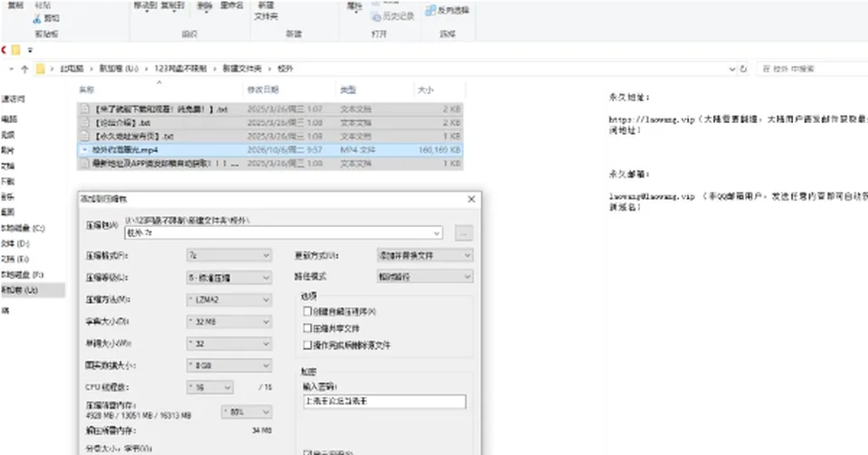The image size is (868, 455).
Task: Select 本地磁盘 (C:) in the navigation pane
Action: coord(23,228)
